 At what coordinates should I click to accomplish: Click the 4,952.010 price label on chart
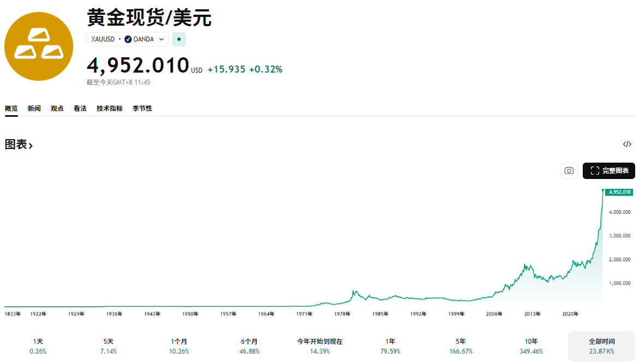click(x=619, y=192)
